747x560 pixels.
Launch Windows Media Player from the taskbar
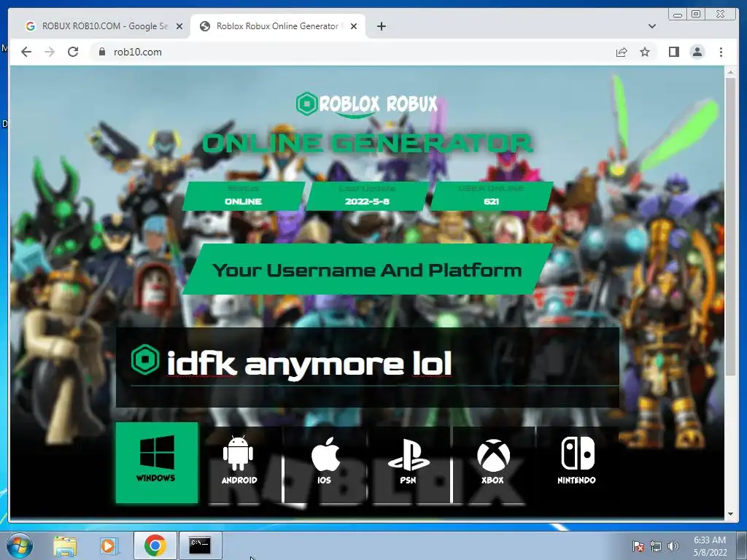tap(108, 546)
